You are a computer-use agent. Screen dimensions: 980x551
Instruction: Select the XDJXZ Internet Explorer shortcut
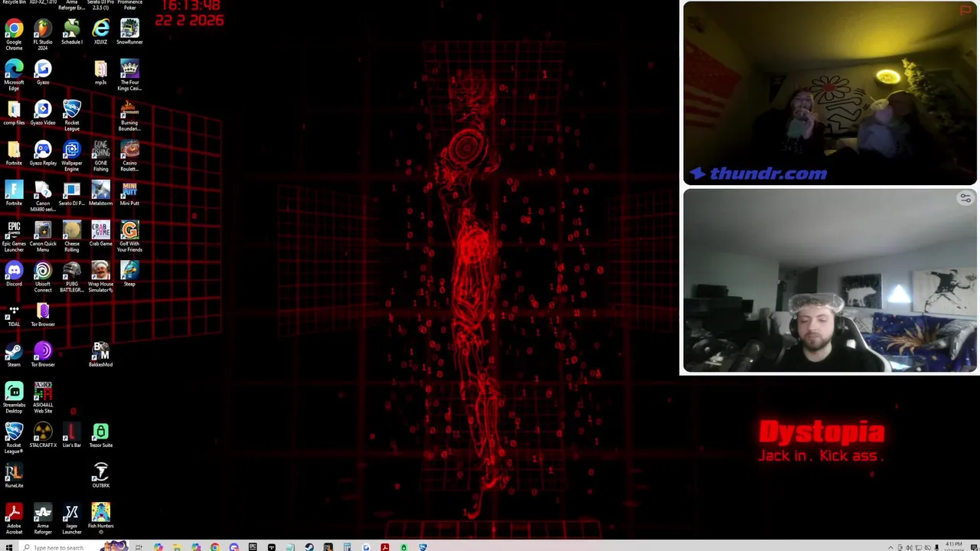pos(100,32)
